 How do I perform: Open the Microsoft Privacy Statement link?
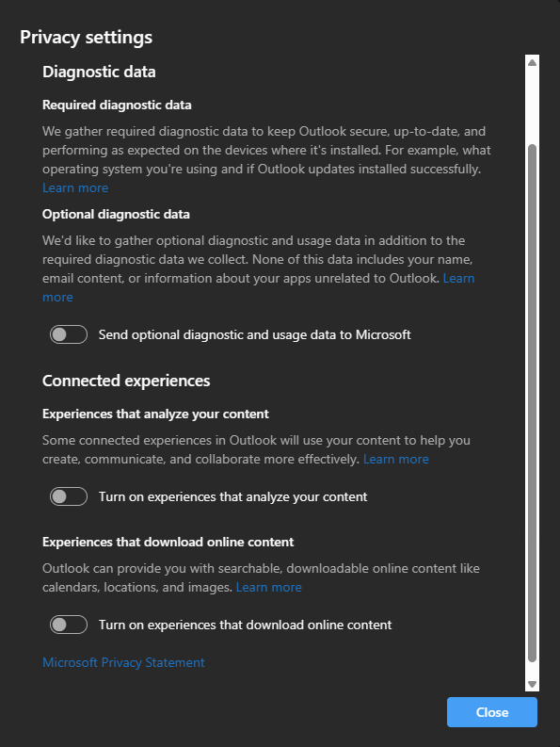[123, 662]
